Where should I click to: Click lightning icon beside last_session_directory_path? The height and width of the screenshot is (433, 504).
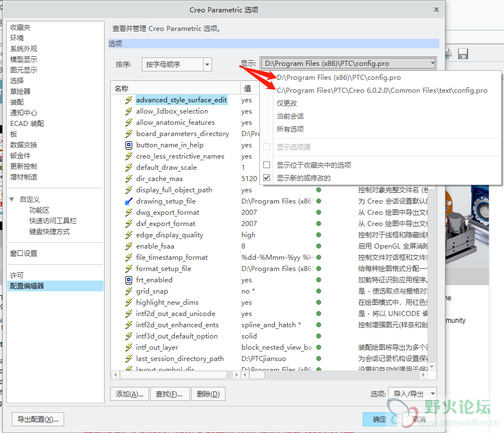129,358
